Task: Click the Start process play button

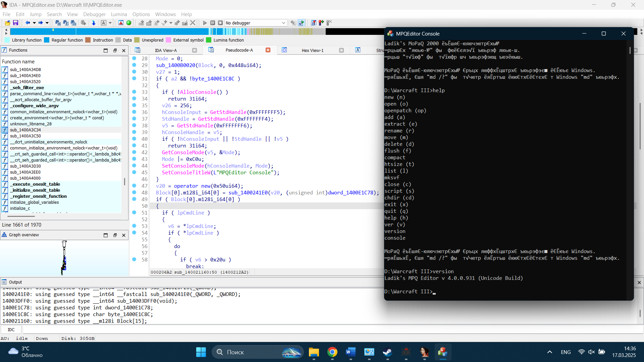Action: (x=205, y=23)
